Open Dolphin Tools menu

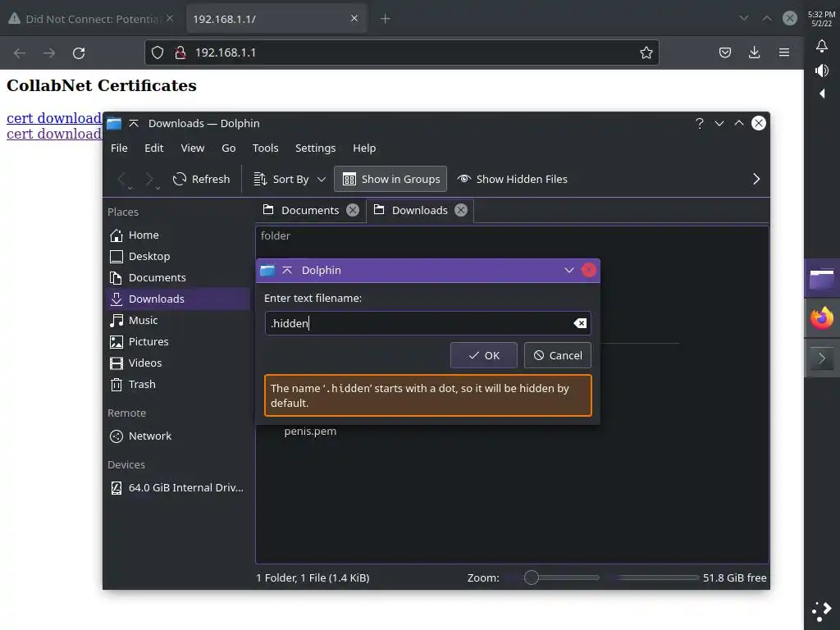point(265,148)
